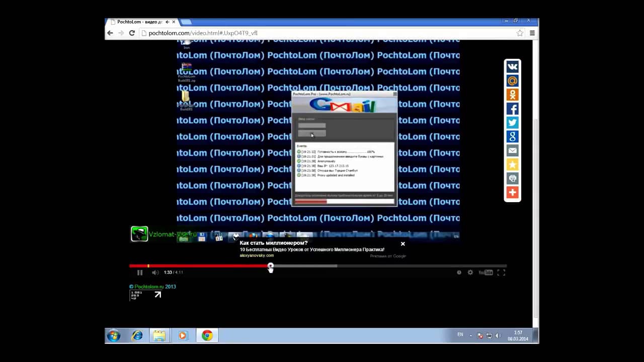Open EN language selector in tray

pos(460,335)
